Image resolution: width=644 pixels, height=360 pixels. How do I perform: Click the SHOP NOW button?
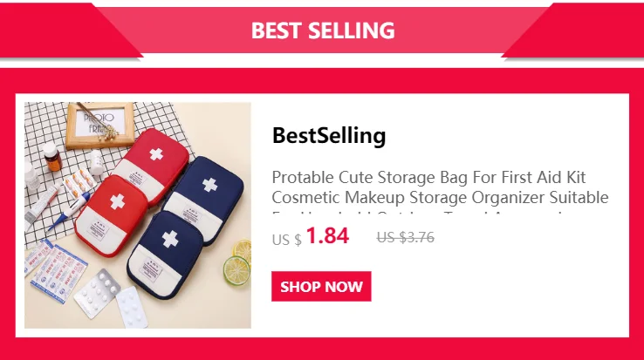[321, 287]
